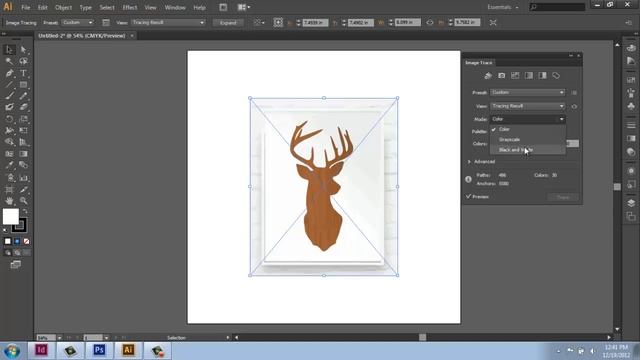Viewport: 640px width, 360px height.
Task: Toggle the view eye icon beside View dropdown
Action: [574, 106]
